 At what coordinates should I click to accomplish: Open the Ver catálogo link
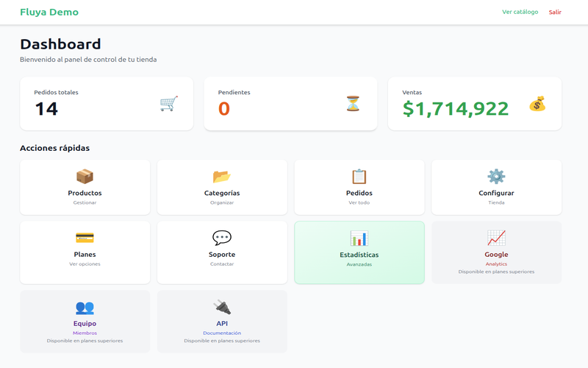coord(520,12)
